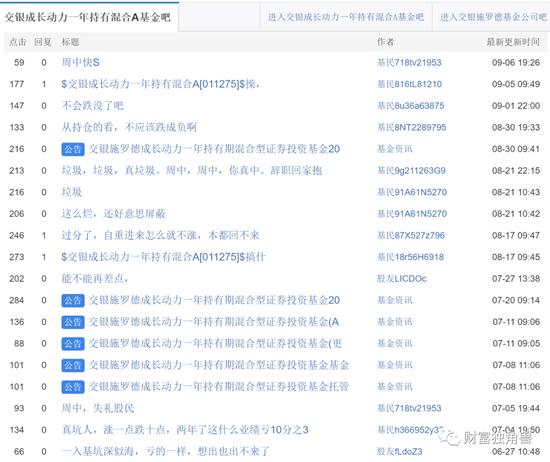Image resolution: width=550 pixels, height=462 pixels.
Task: Click the click count 273
Action: 17,257
